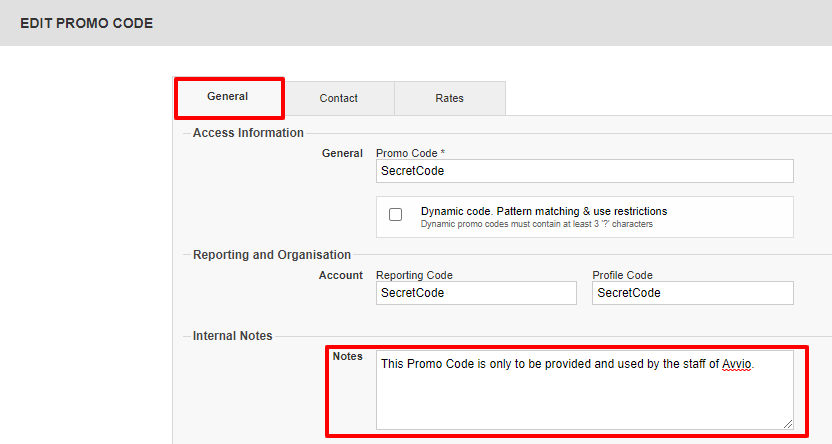Click the Reporting and Organisation section heading
The width and height of the screenshot is (832, 444).
click(x=272, y=255)
